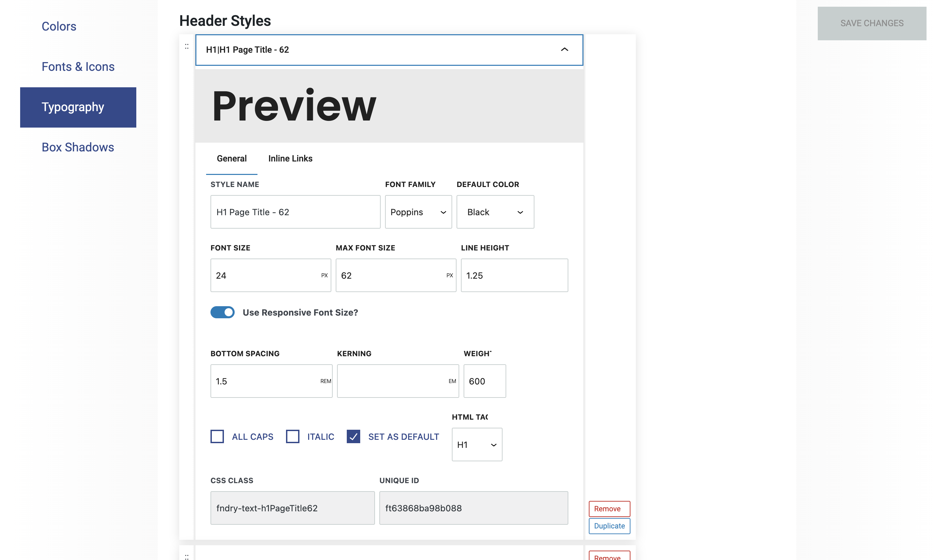Duplicate the H1 Page Title style
This screenshot has height=560, width=946.
pyautogui.click(x=609, y=526)
